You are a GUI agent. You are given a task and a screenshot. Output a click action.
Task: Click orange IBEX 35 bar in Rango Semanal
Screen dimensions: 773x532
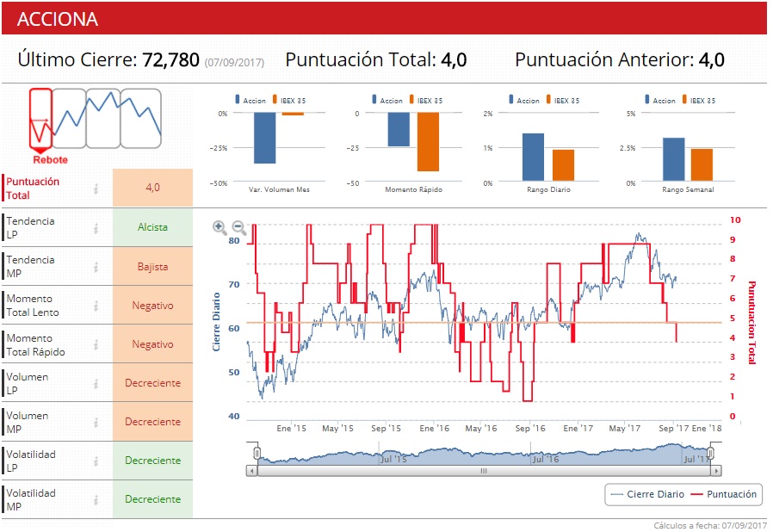tap(702, 164)
